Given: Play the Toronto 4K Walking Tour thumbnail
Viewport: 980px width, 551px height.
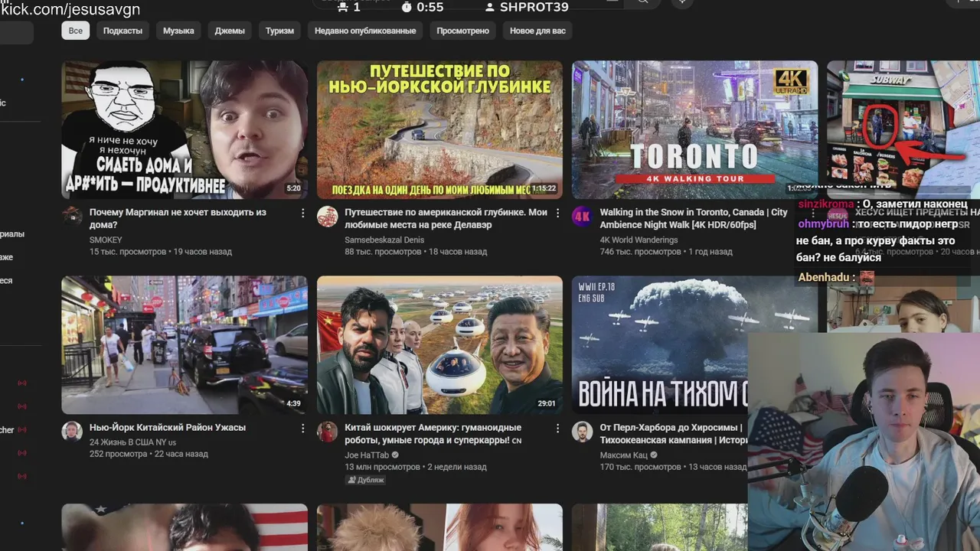Looking at the screenshot, I should pos(694,130).
